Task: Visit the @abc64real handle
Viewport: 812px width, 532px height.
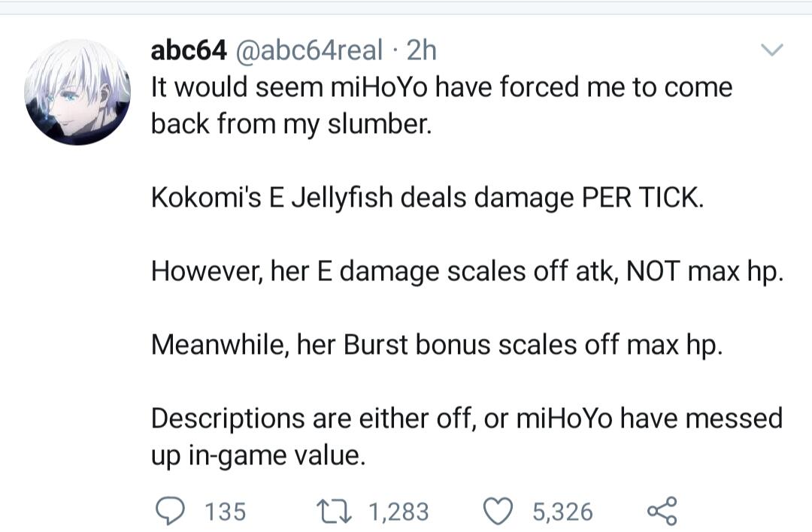Action: click(309, 50)
